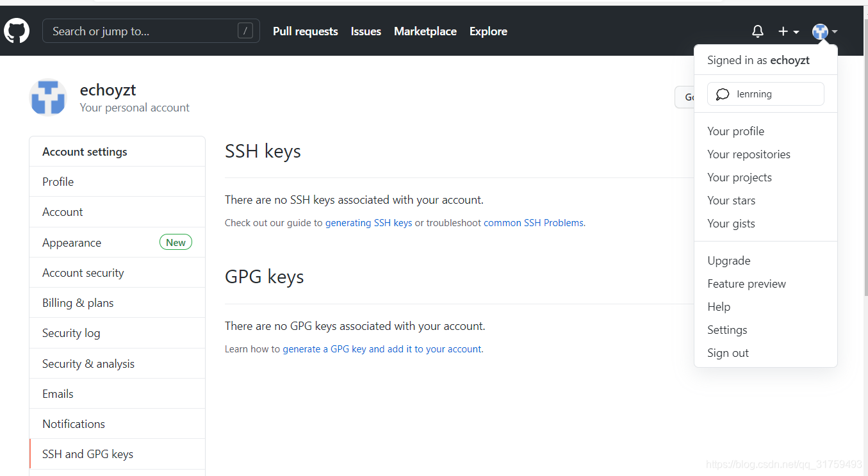Open Notifications settings in sidebar

117,423
